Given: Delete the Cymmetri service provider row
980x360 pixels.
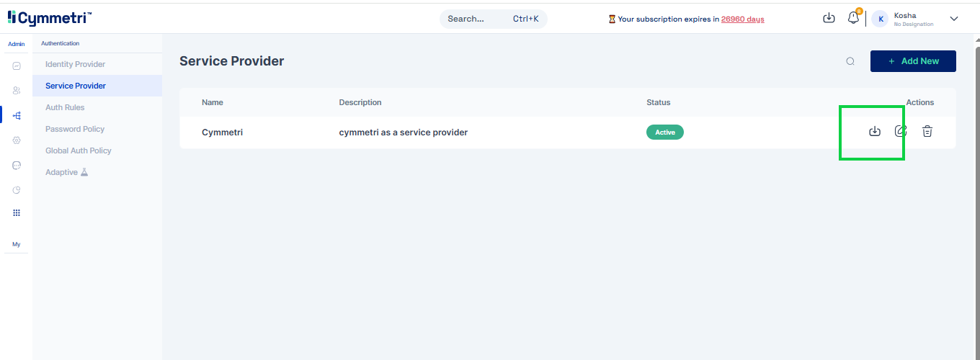Looking at the screenshot, I should pos(927,131).
